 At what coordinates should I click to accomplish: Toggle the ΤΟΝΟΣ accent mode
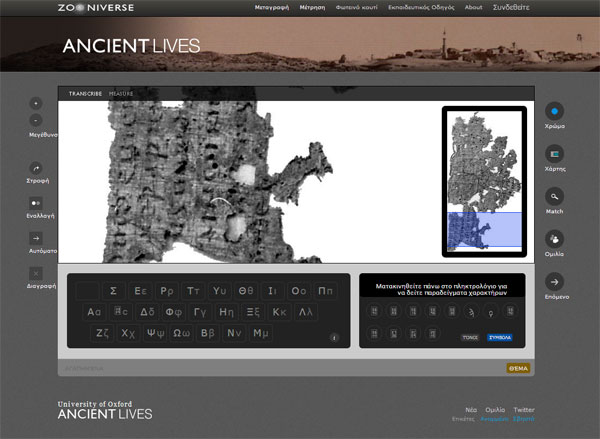(470, 338)
